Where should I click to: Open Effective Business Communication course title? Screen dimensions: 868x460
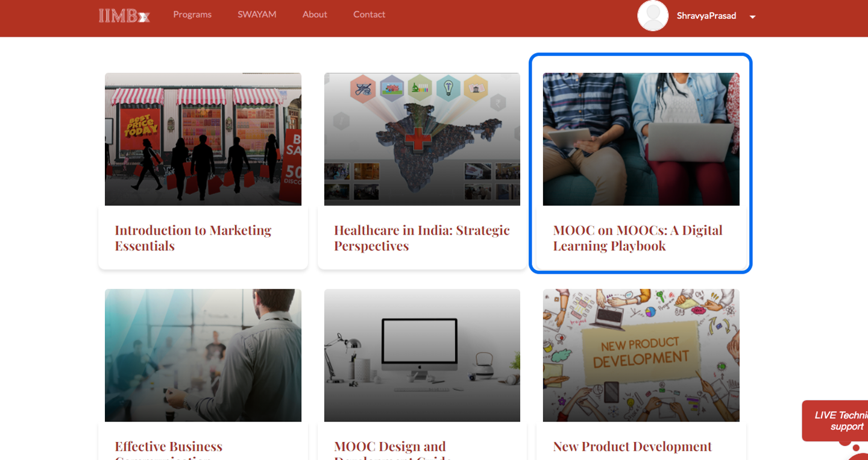[x=169, y=447]
